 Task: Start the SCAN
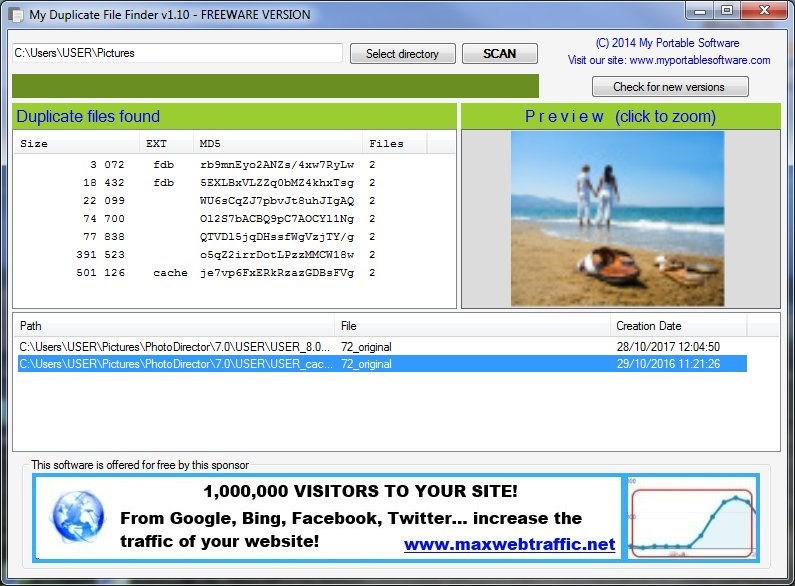pos(499,53)
